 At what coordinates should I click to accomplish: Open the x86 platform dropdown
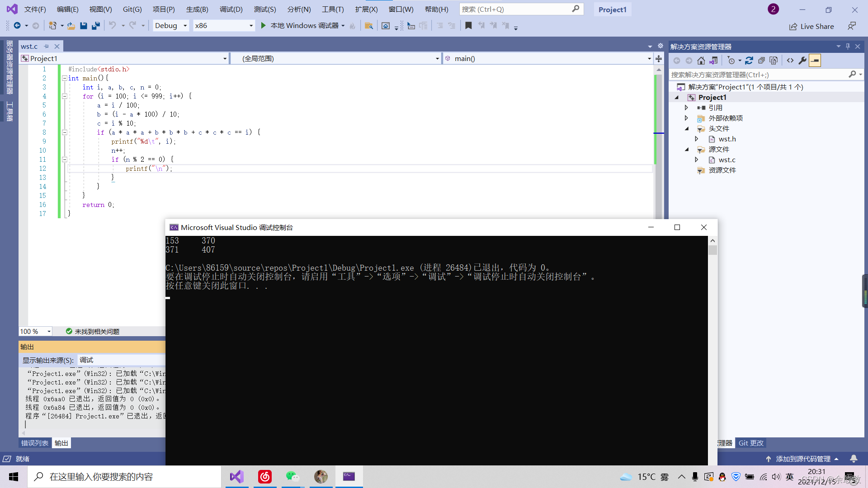point(224,26)
